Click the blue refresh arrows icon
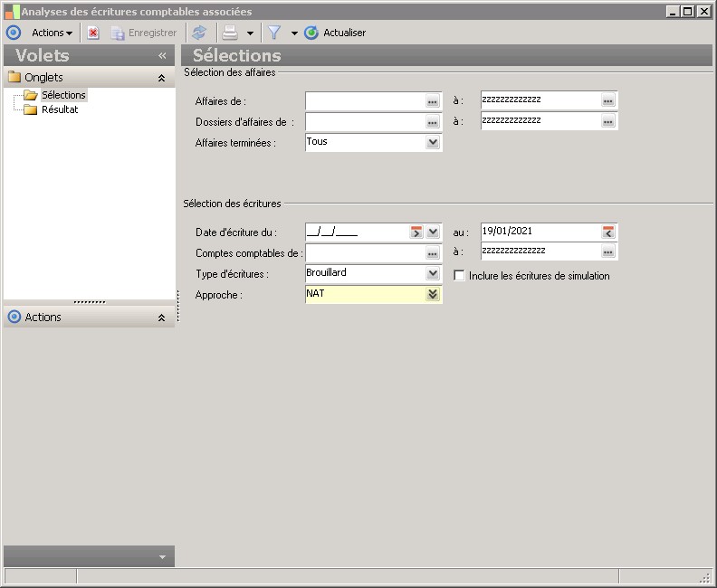Screen dimensions: 717x588 point(199,33)
